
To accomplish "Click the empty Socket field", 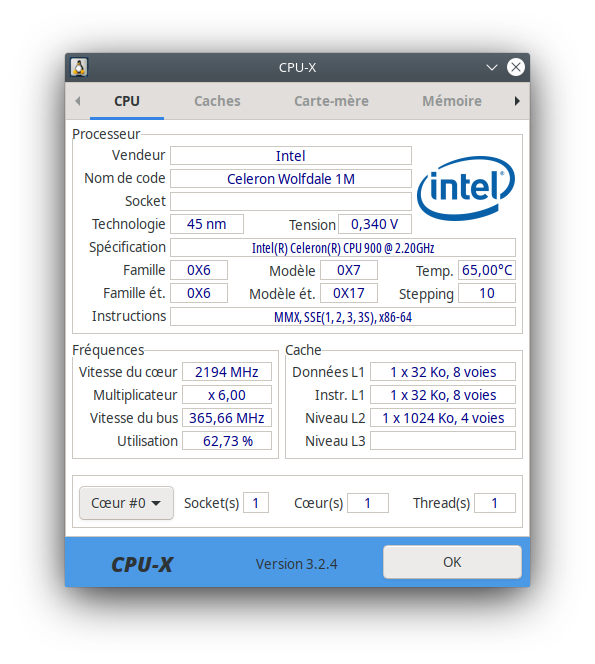I will (291, 202).
